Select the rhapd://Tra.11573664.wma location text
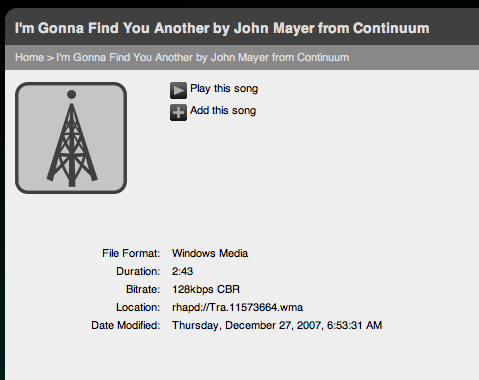Image resolution: width=479 pixels, height=380 pixels. [237, 307]
